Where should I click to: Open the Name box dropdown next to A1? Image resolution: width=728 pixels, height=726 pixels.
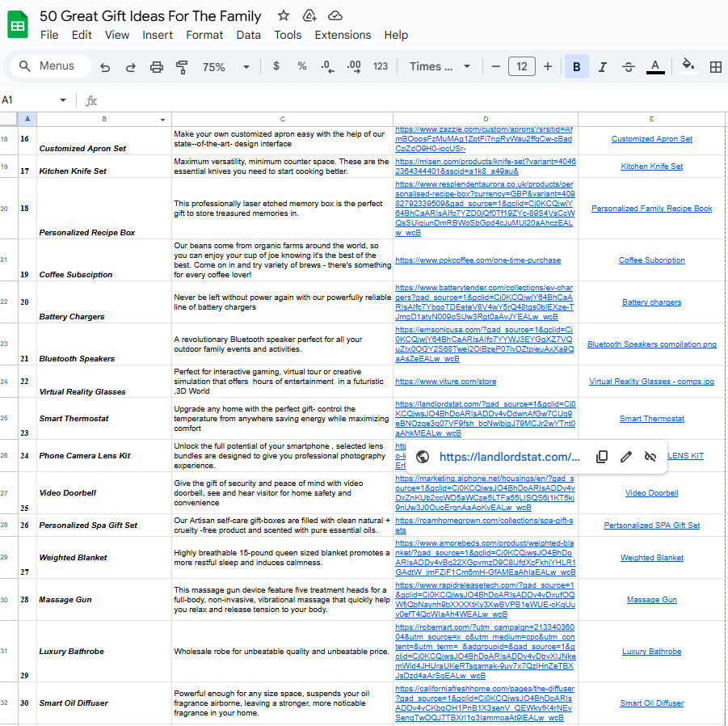click(63, 100)
